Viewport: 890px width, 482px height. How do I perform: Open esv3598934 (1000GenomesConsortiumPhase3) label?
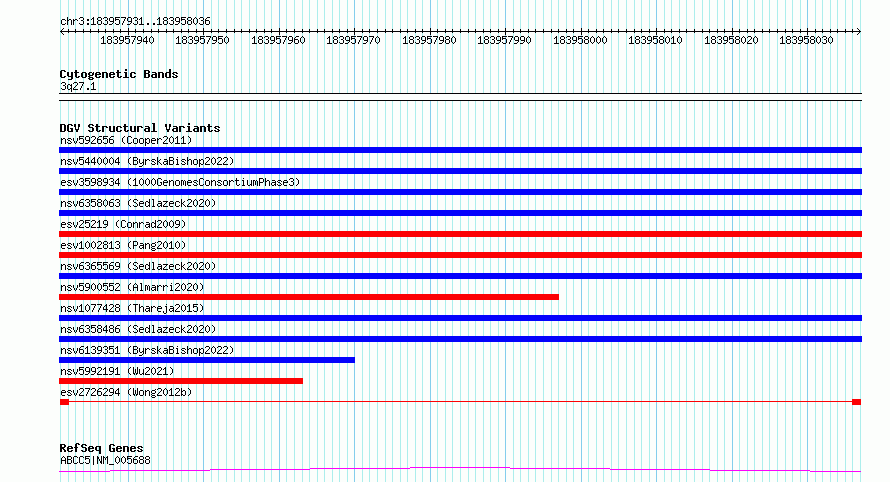pos(180,182)
